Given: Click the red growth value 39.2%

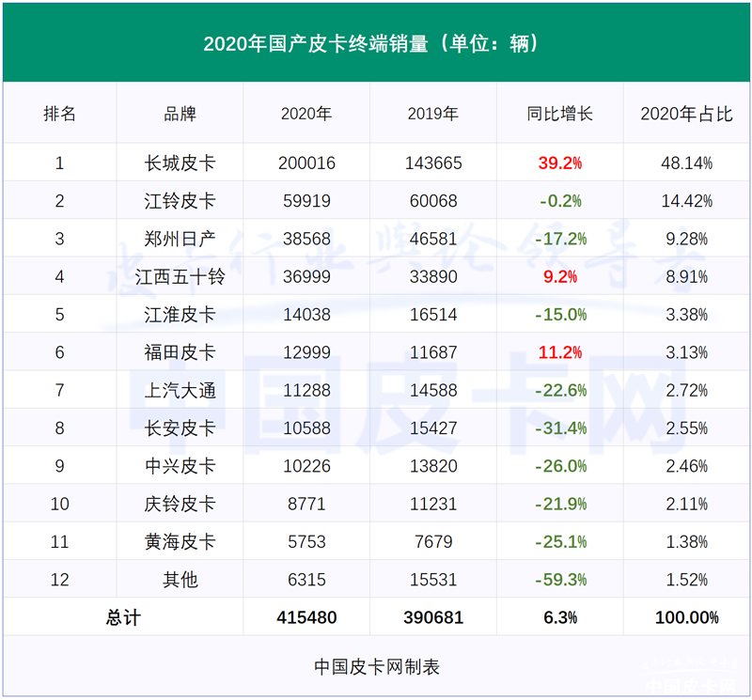Looking at the screenshot, I should [559, 163].
